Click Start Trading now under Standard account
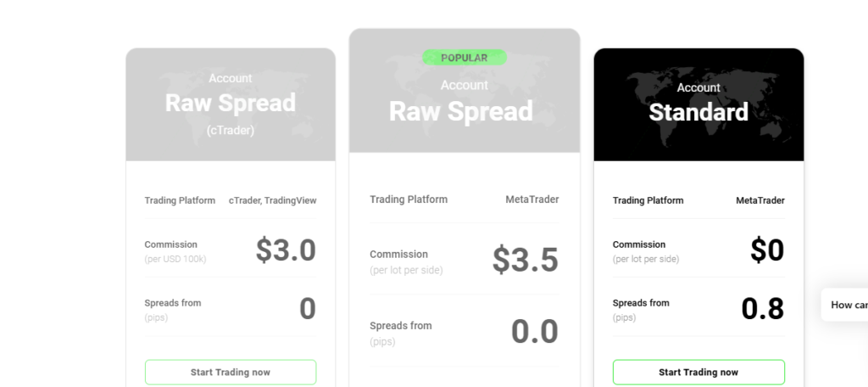 click(698, 372)
